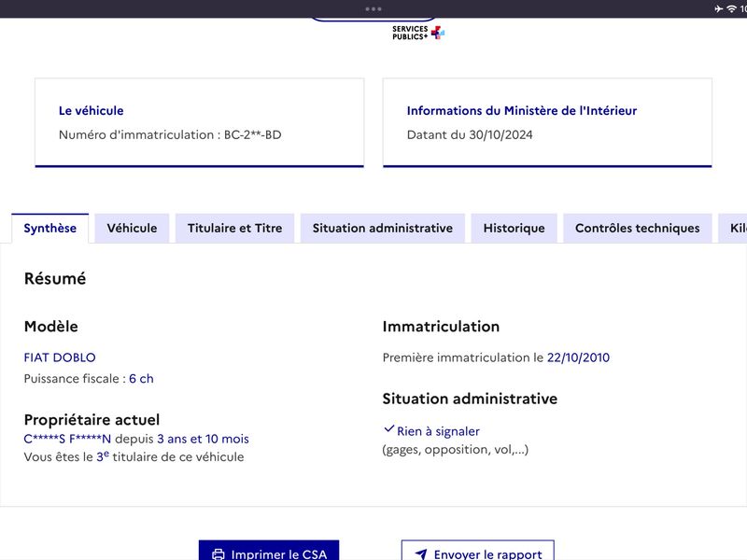Image resolution: width=747 pixels, height=560 pixels.
Task: Click the 6 ch fiscal power value
Action: (x=141, y=379)
